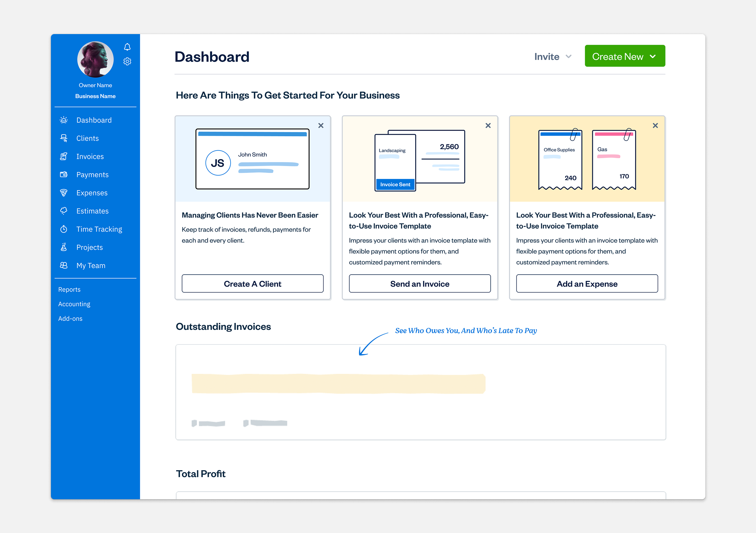Viewport: 756px width, 533px height.
Task: Click the Time Tracking stopwatch icon
Action: (64, 229)
